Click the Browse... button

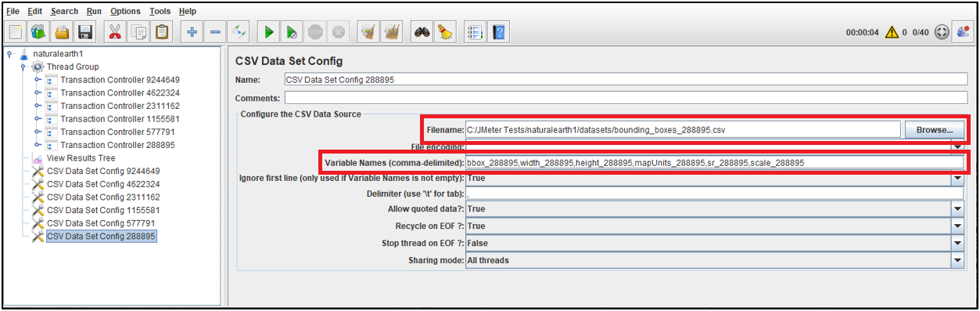[934, 130]
